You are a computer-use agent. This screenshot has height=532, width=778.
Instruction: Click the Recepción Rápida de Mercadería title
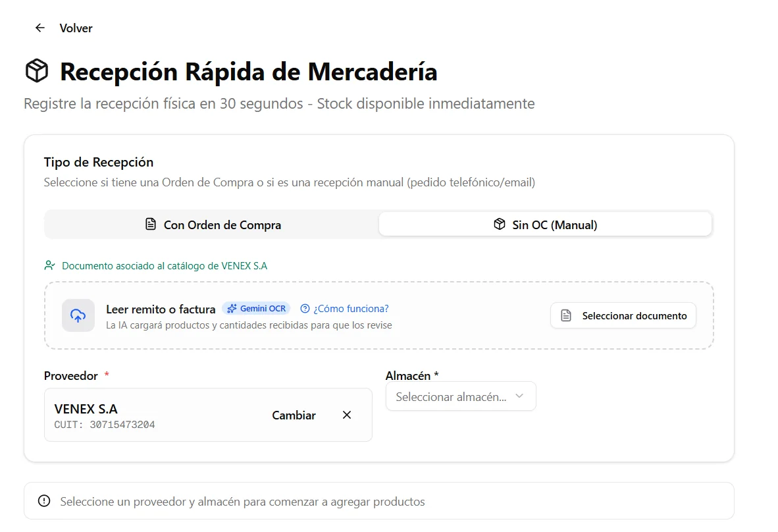click(249, 72)
